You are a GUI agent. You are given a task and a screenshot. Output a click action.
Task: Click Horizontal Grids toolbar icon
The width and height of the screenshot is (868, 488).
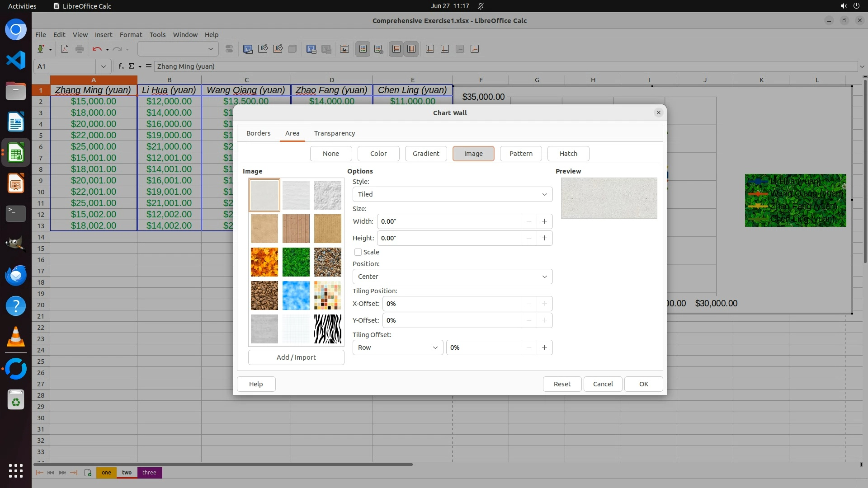[x=396, y=49]
